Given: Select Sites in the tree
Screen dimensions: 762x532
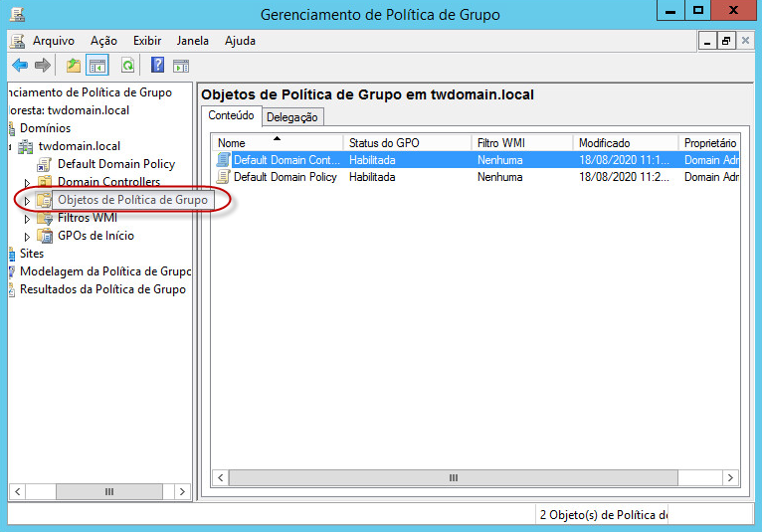Looking at the screenshot, I should [32, 254].
